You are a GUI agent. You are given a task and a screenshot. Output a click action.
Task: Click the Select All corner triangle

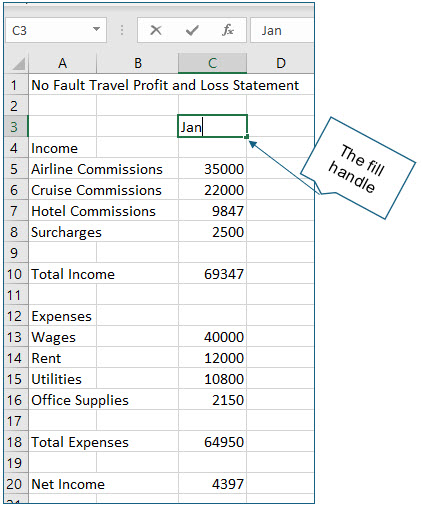[19, 64]
